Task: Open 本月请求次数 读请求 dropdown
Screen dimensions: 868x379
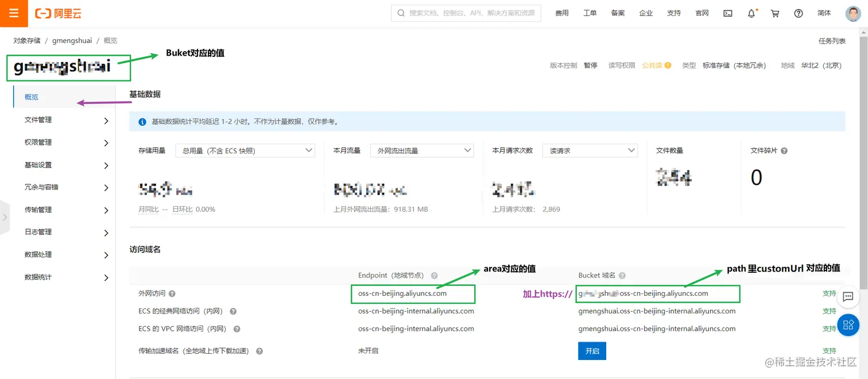Action: click(590, 150)
